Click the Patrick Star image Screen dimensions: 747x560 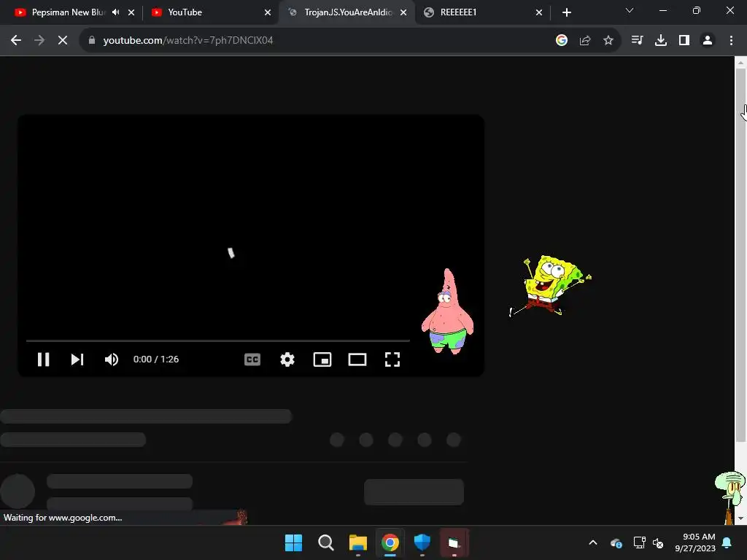pos(447,312)
